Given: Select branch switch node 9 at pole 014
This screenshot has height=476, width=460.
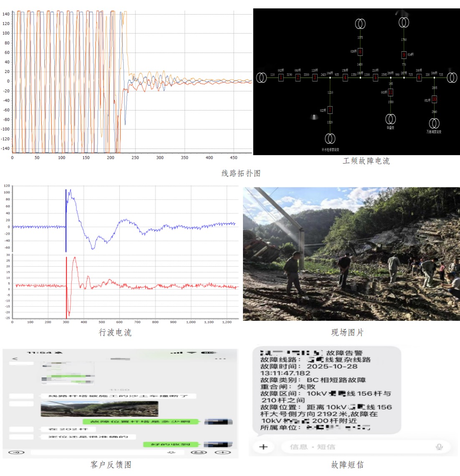Looking at the screenshot, I should 404,55.
